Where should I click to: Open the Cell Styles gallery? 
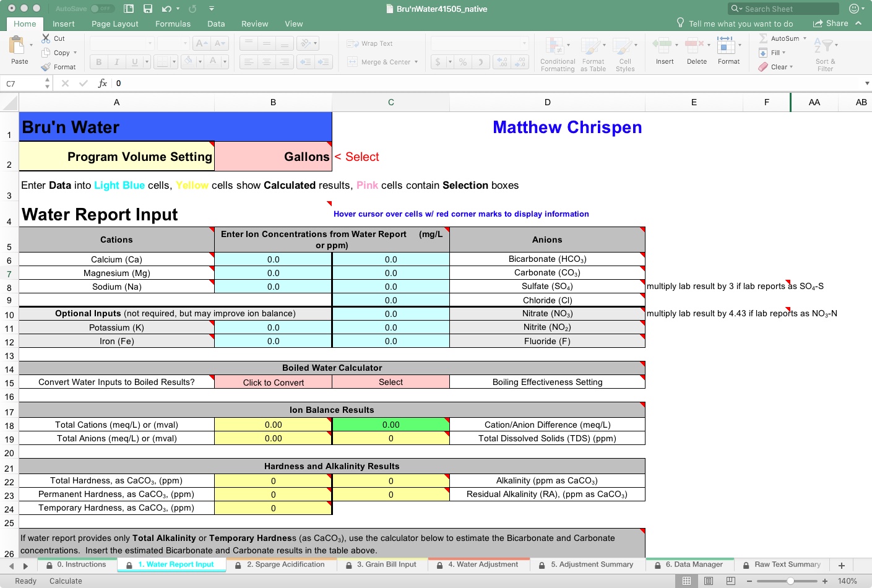(x=625, y=53)
